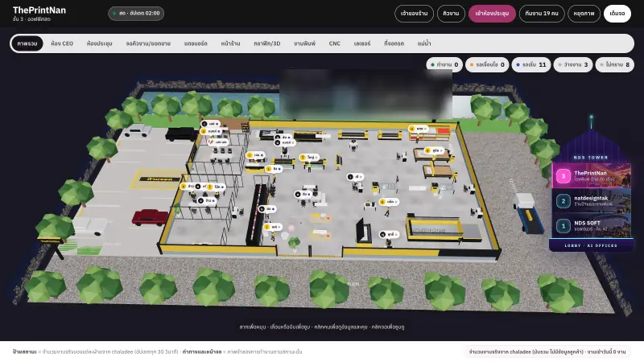This screenshot has height=362, width=644.
Task: Switch to the CNC tab
Action: (x=335, y=43)
